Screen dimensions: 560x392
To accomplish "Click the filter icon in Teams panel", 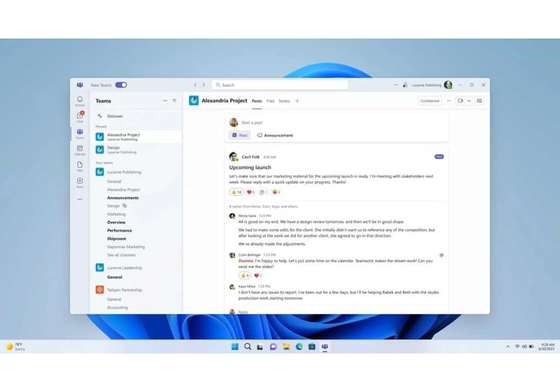I will click(x=174, y=101).
